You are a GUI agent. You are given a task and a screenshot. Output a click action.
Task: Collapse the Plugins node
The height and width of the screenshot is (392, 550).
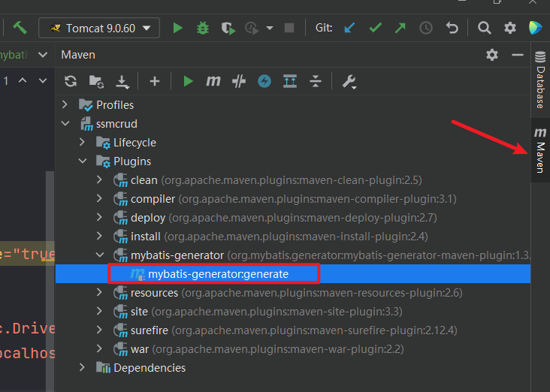click(x=83, y=161)
